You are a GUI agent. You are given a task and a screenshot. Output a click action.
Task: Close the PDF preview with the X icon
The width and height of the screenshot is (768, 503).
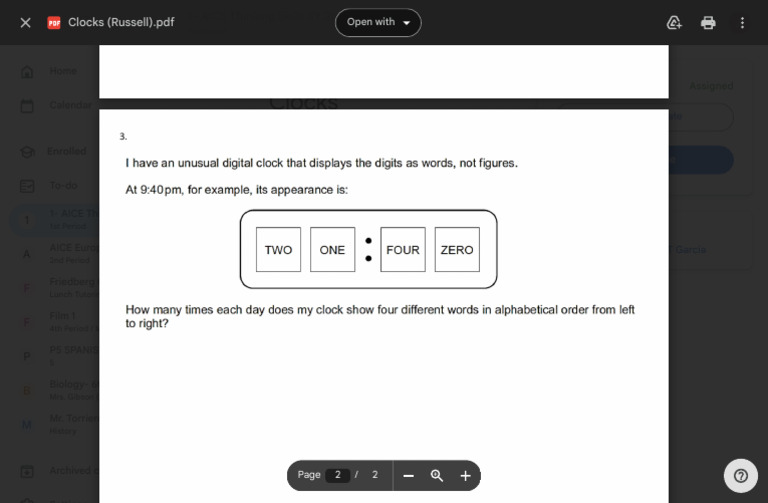(25, 23)
